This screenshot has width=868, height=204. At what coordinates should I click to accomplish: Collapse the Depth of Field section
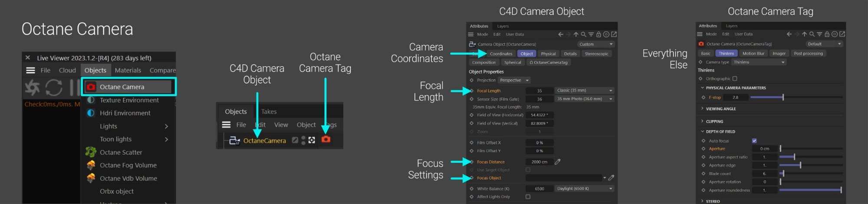pos(720,132)
